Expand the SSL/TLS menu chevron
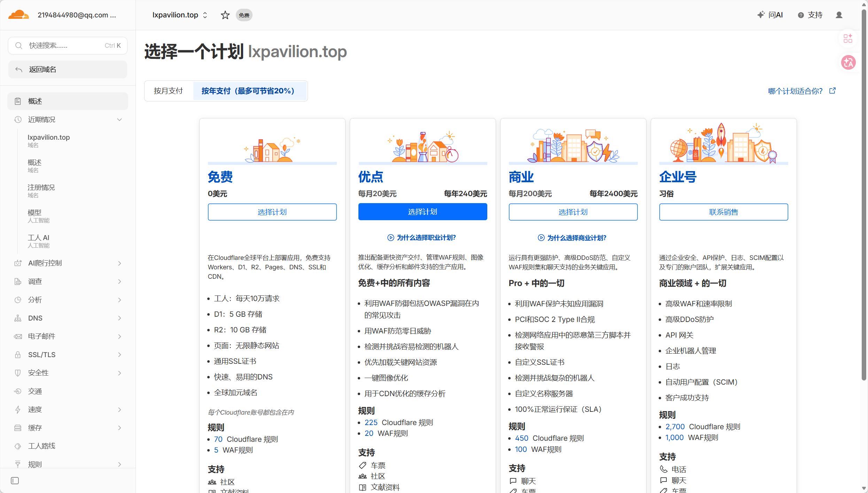Image resolution: width=868 pixels, height=493 pixels. tap(119, 355)
